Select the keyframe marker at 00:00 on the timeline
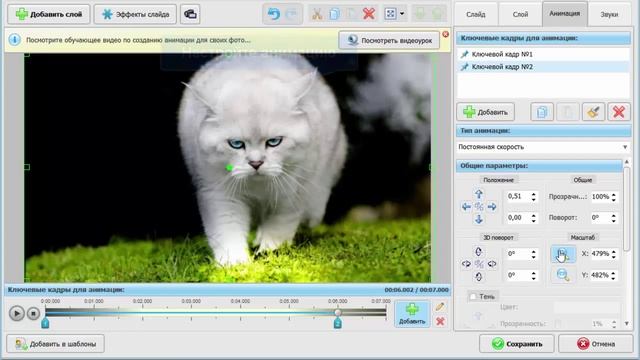This screenshot has height=360, width=640. pos(45,323)
